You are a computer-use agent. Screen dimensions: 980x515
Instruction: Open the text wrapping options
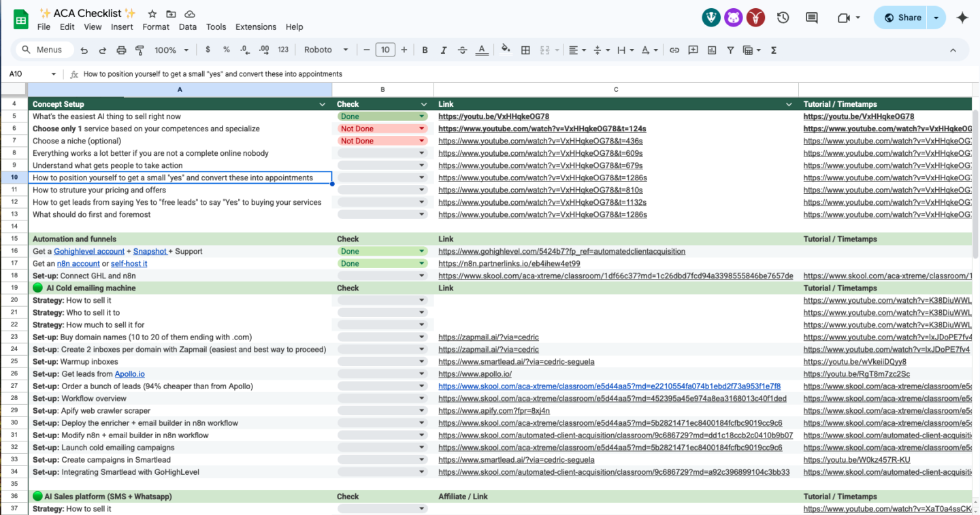[x=625, y=50]
